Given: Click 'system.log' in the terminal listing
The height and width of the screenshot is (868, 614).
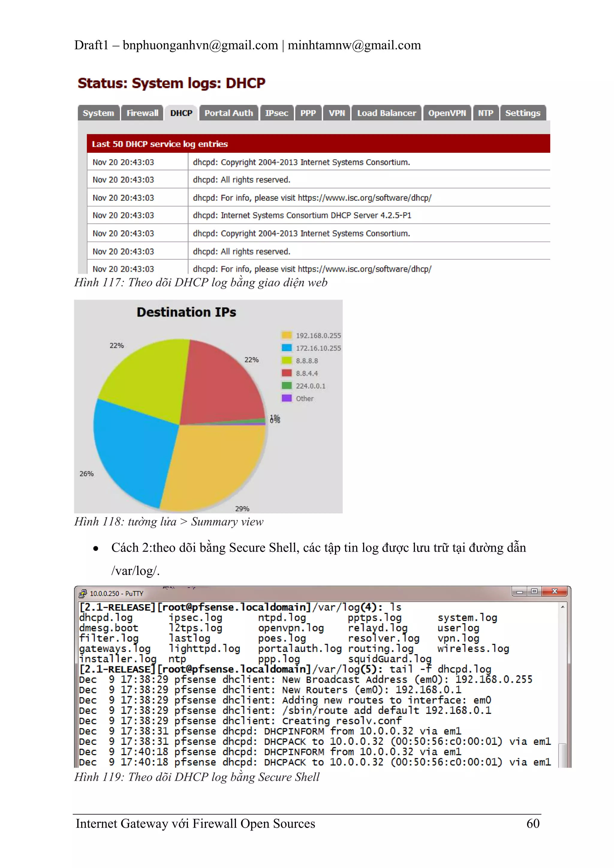Looking at the screenshot, I should tap(468, 618).
